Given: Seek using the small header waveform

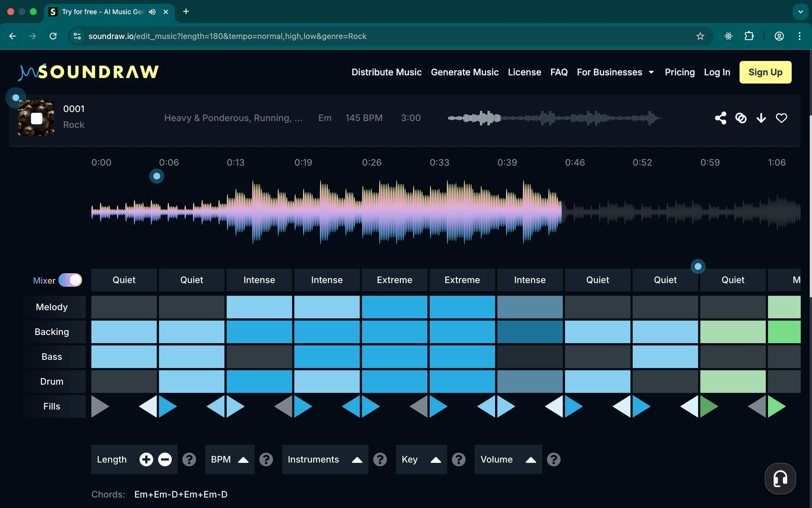Looking at the screenshot, I should tap(555, 118).
